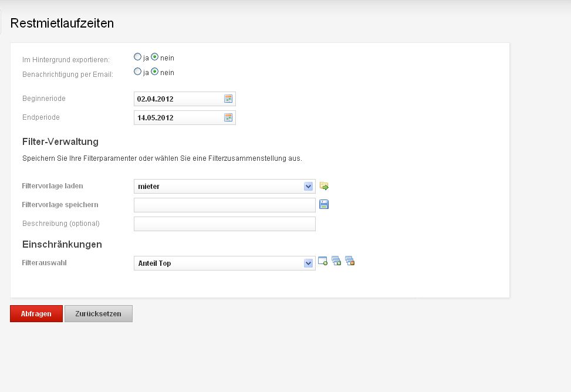The width and height of the screenshot is (571, 392).
Task: Select 'nein' for Im Hintergrund exportieren
Action: [155, 57]
